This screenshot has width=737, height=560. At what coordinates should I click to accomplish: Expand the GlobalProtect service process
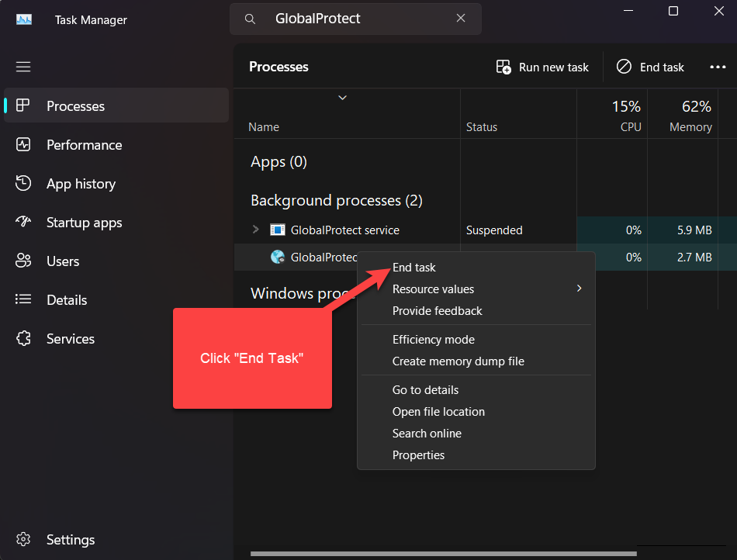(x=256, y=230)
